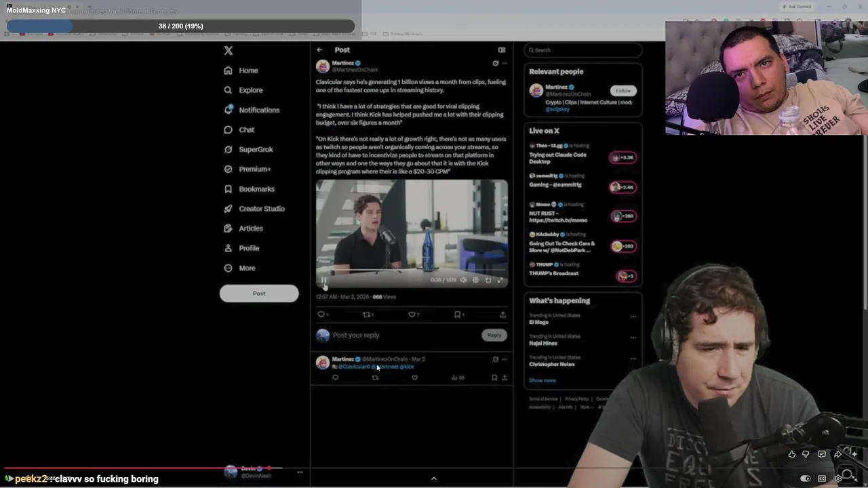Open 'Trying out Claude Code Desktop' live stream
This screenshot has width=868, height=488.
(558, 159)
